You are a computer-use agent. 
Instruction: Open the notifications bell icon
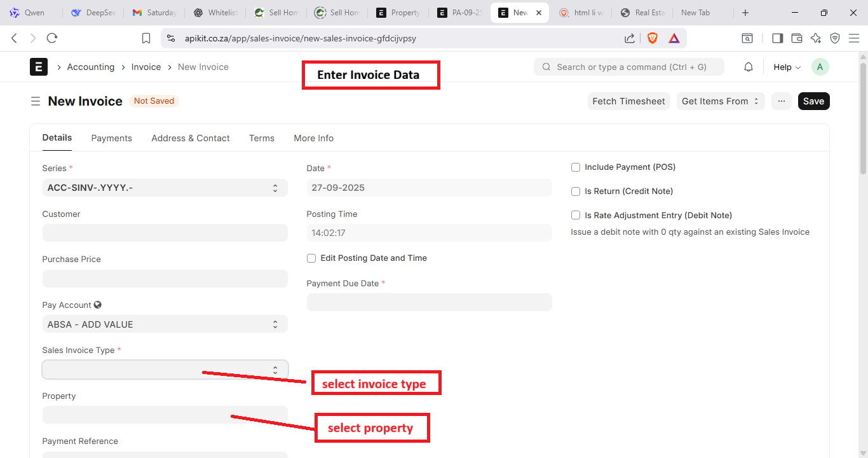749,67
